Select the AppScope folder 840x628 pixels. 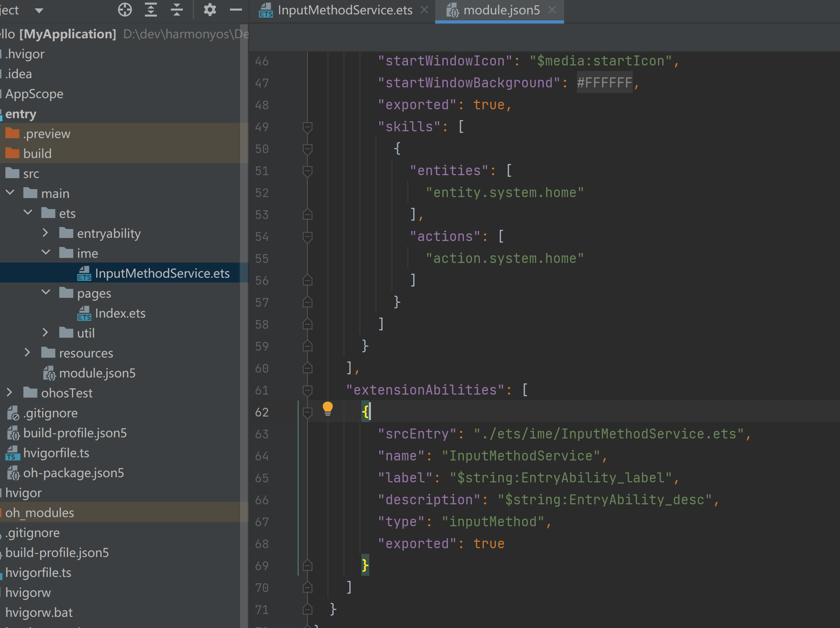coord(34,93)
